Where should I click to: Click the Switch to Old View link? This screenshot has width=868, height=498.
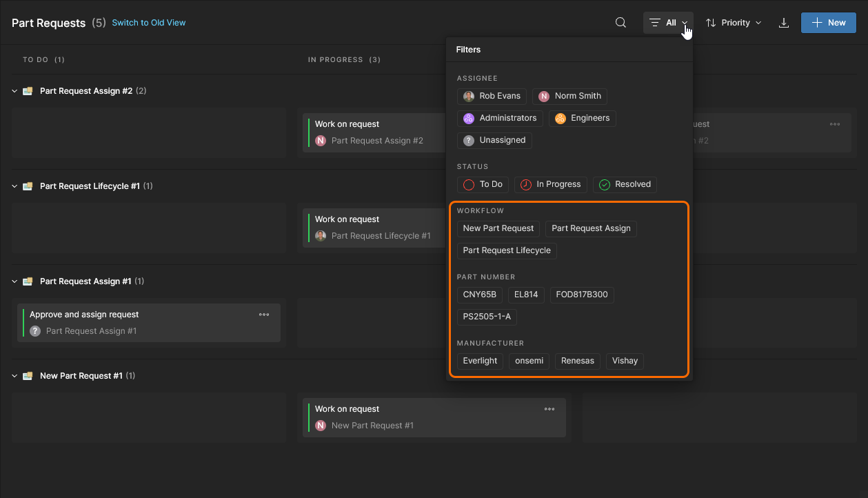click(x=149, y=23)
